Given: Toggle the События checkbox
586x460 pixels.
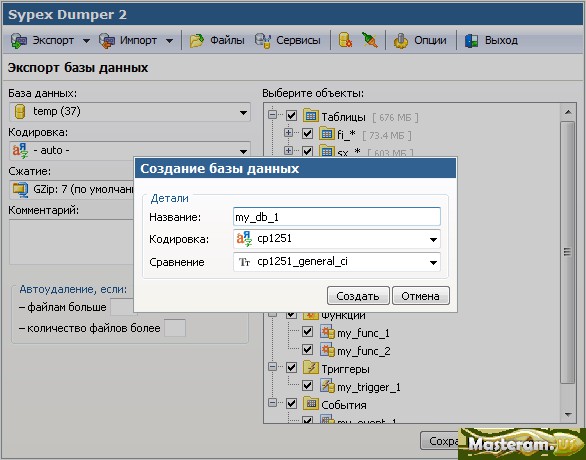Looking at the screenshot, I should tap(292, 404).
